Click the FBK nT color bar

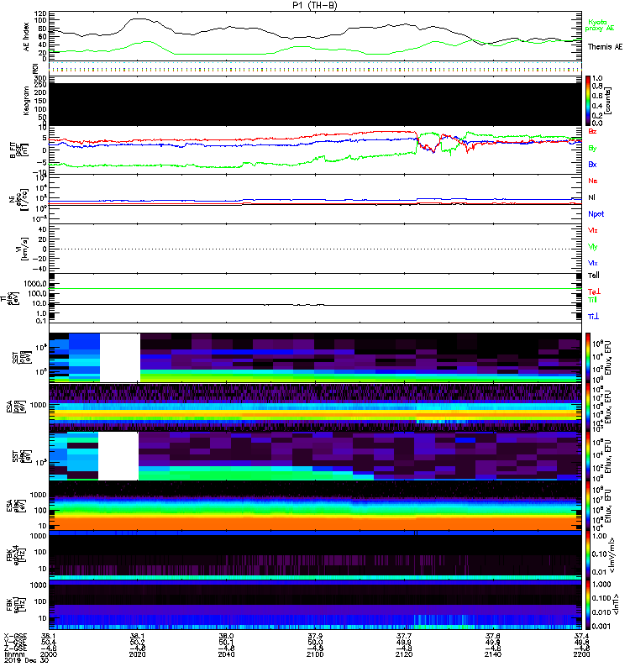click(588, 604)
